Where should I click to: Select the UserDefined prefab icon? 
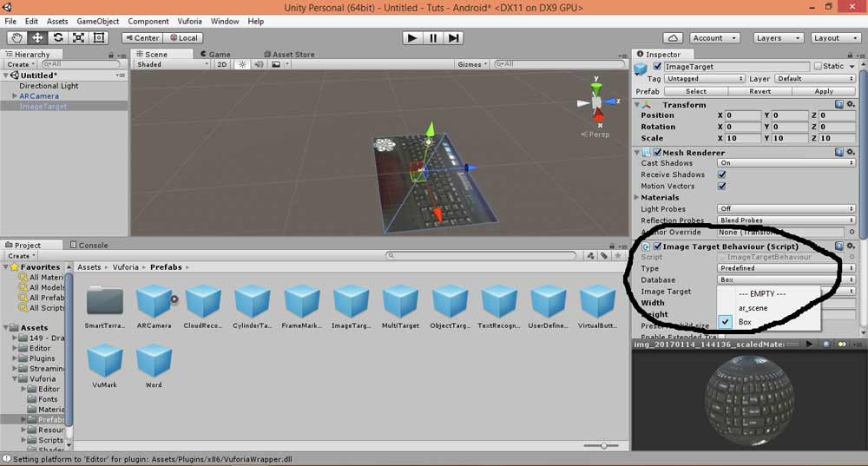(x=548, y=301)
